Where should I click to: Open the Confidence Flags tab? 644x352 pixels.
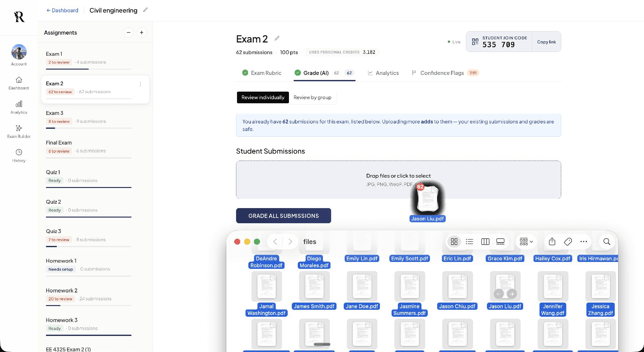[445, 73]
